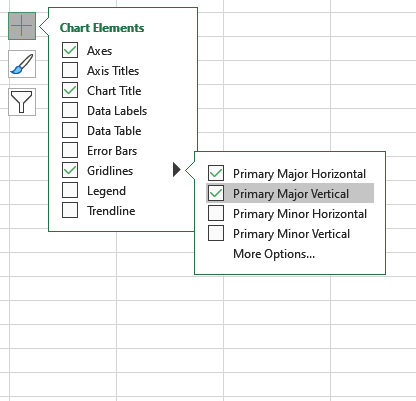Uncheck the Chart Title checkbox

(70, 90)
